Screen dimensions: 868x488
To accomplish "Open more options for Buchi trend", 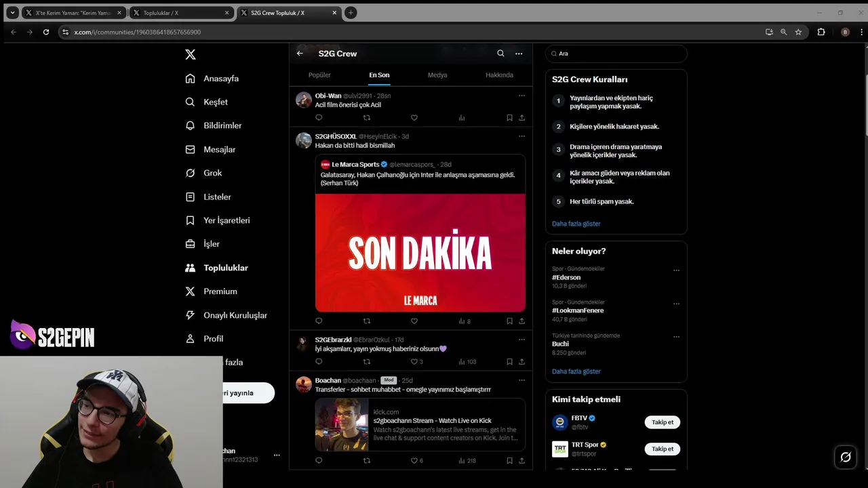I will (676, 337).
